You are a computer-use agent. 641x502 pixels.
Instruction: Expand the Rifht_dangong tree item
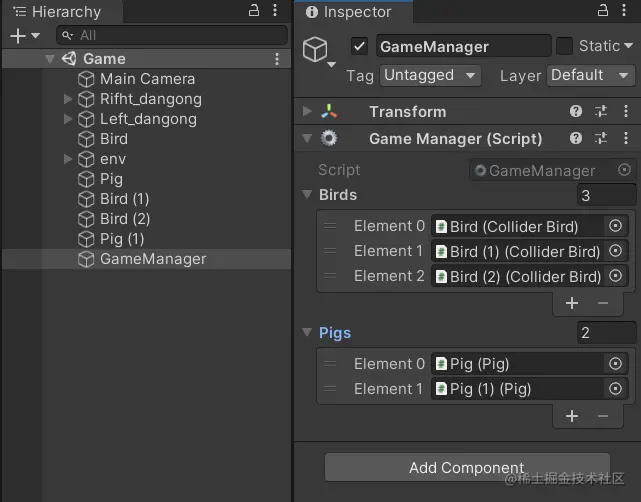tap(68, 99)
